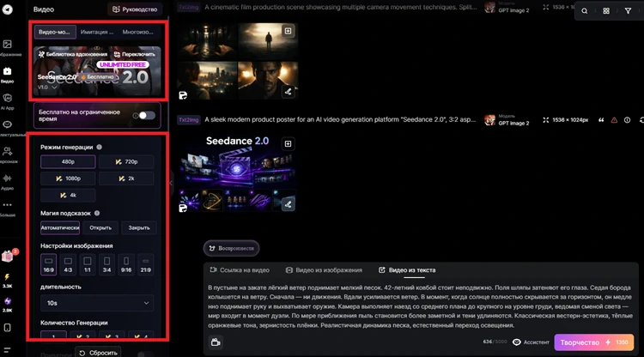
Task: Select the 21:9 aspect ratio
Action: (x=145, y=264)
